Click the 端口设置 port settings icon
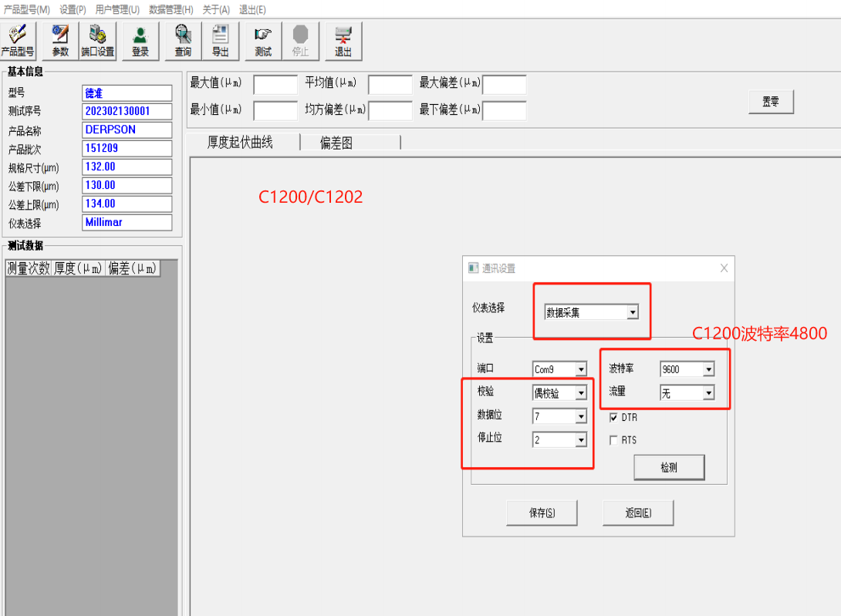This screenshot has height=616, width=841. coord(98,41)
